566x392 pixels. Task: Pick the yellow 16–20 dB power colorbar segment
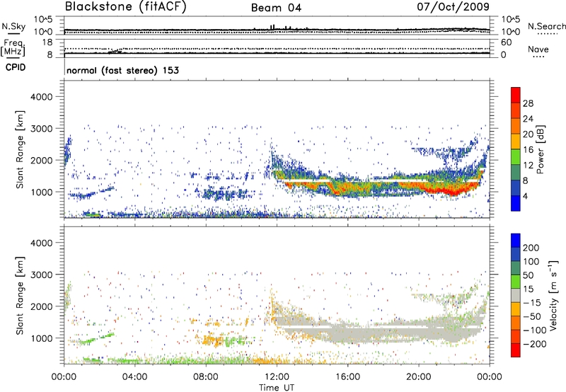coord(516,142)
